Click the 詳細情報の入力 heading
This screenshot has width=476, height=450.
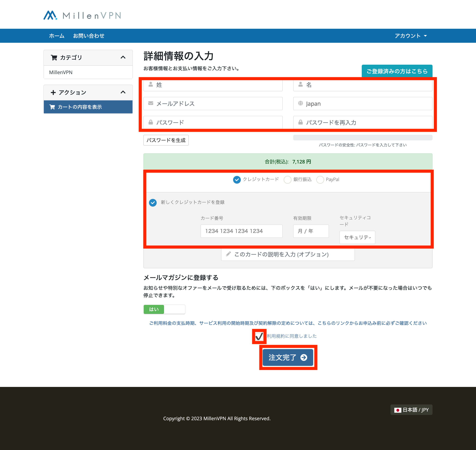click(178, 56)
